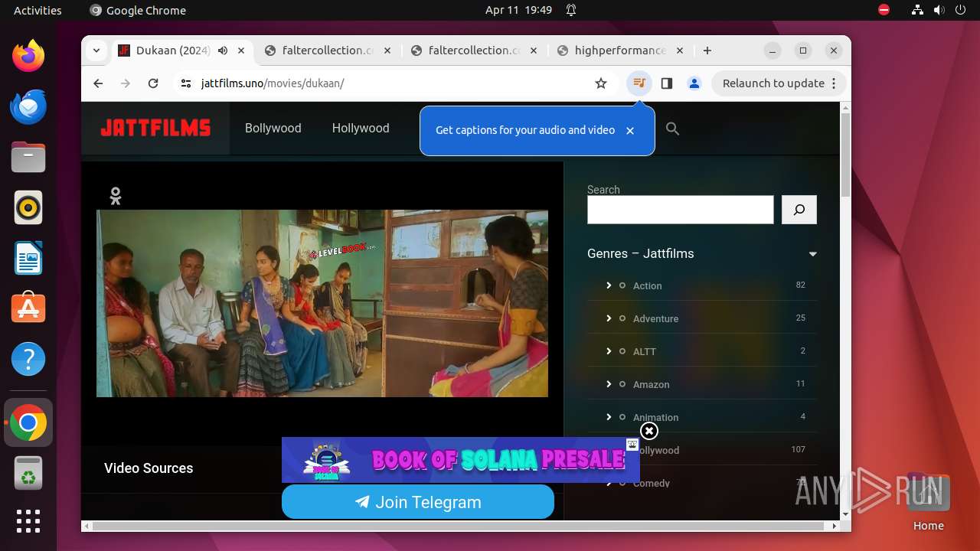Go back to previous page
980x551 pixels.
[x=98, y=83]
